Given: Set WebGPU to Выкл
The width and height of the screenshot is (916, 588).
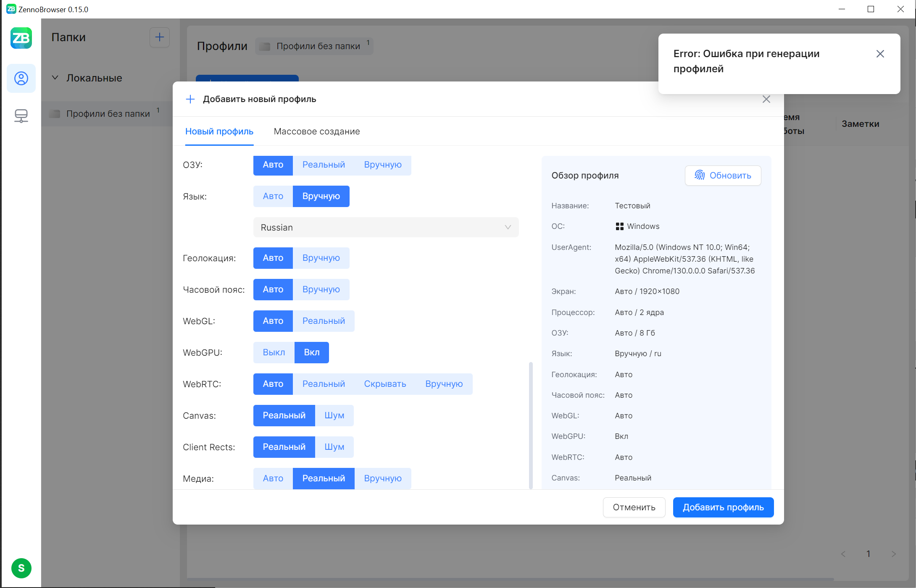Looking at the screenshot, I should coord(274,352).
